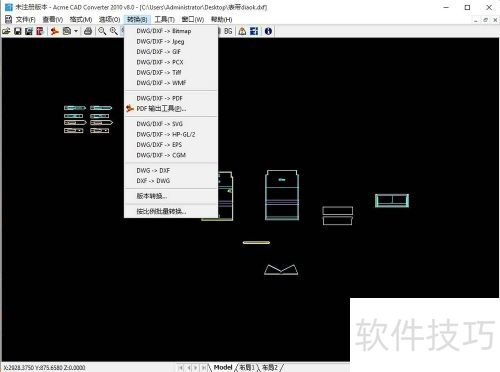The height and width of the screenshot is (372, 500).
Task: Select DWG/DXF -> SVG conversion
Action: (159, 124)
